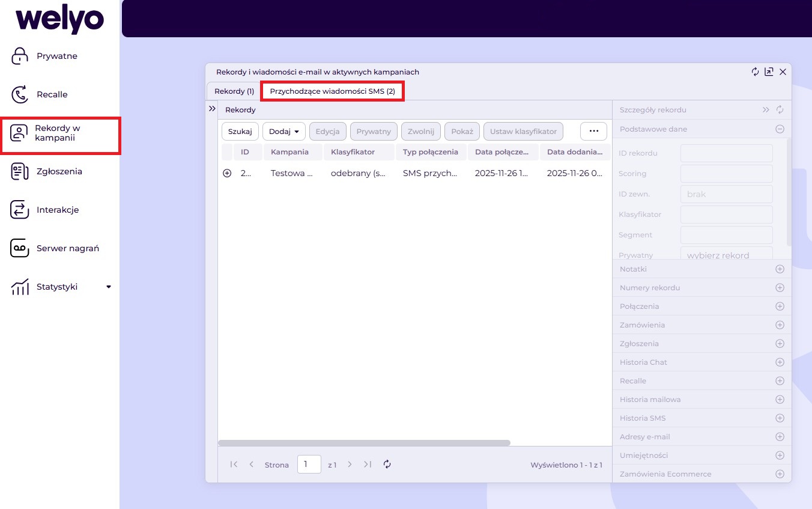Click the ID rekordu field
The height and width of the screenshot is (509, 812).
[x=727, y=153]
